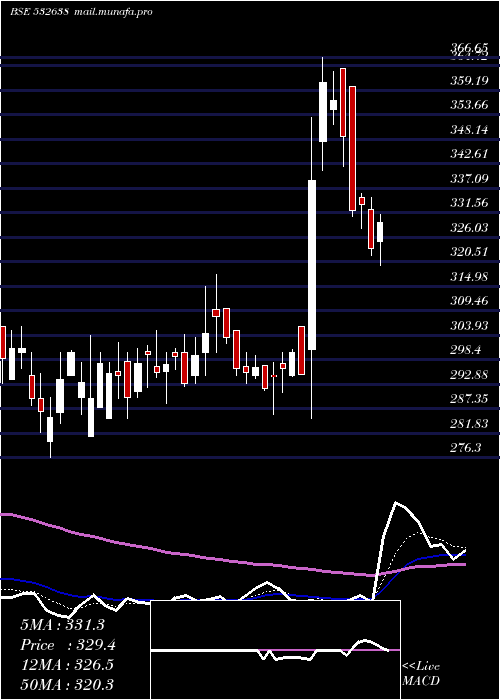Click the 348.14 price label
This screenshot has width=500, height=700.
pos(469,130)
